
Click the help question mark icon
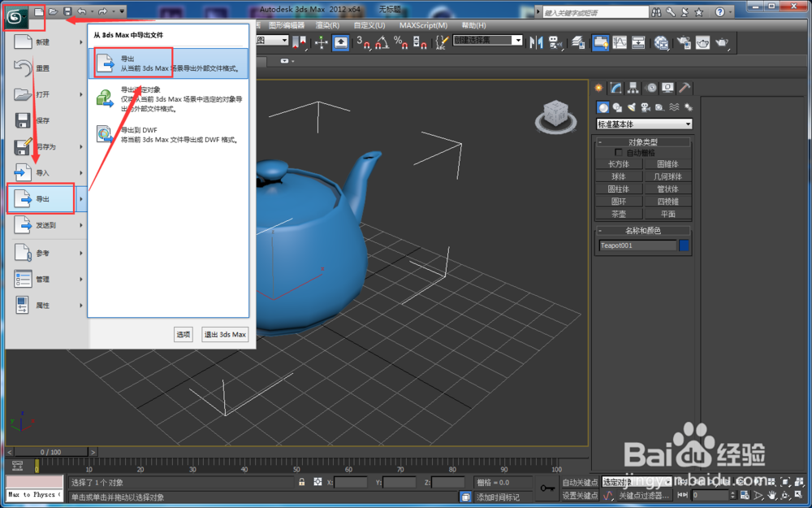pyautogui.click(x=719, y=12)
